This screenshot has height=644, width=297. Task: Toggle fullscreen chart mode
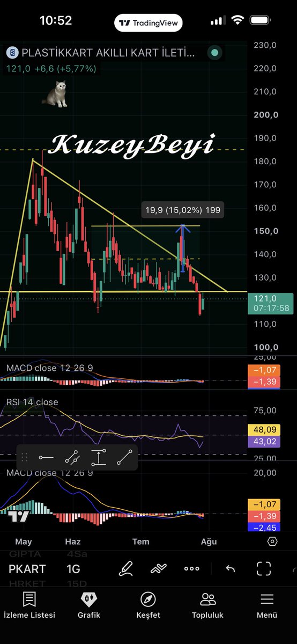[264, 569]
